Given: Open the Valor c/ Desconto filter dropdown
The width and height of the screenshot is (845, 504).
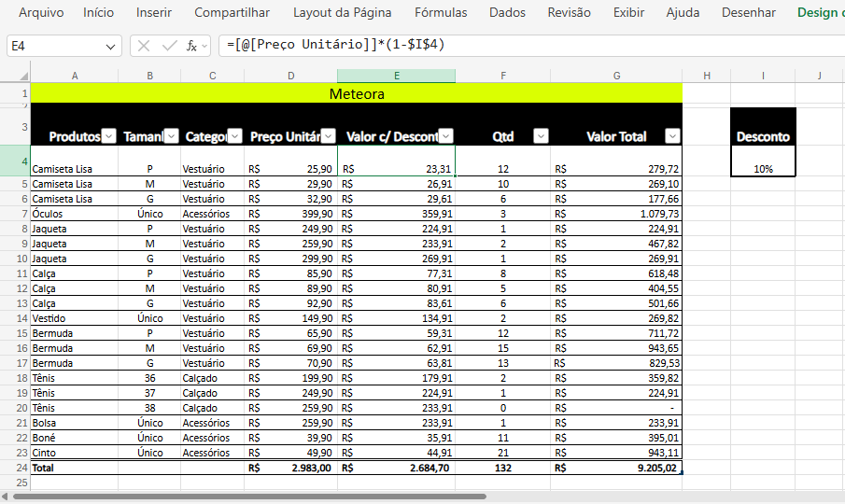Looking at the screenshot, I should pyautogui.click(x=445, y=135).
